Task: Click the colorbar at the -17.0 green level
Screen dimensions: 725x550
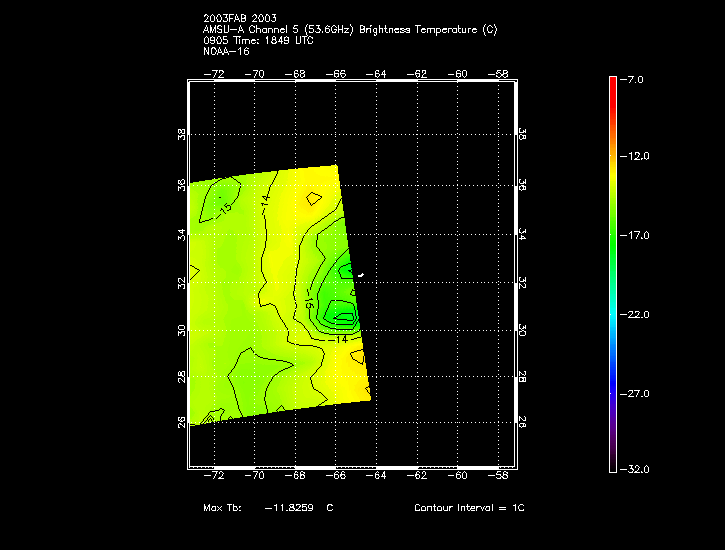Action: (613, 236)
